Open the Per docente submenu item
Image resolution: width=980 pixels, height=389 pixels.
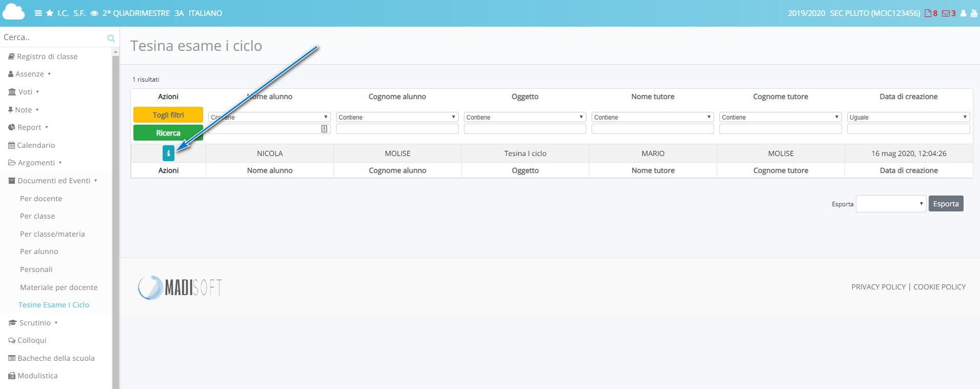tap(41, 199)
